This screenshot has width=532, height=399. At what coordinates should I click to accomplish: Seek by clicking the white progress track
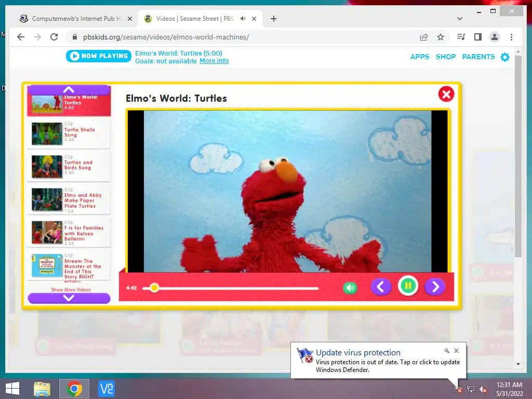coord(231,288)
